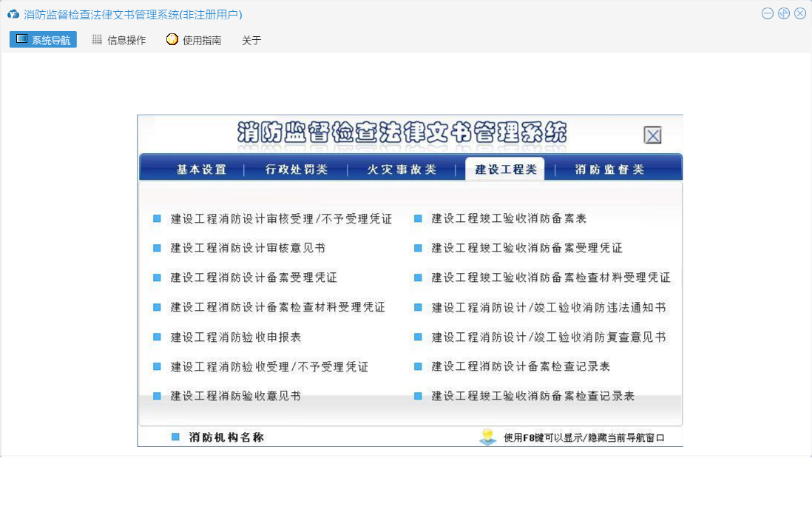Select the 建设工程类 tab

(x=506, y=169)
